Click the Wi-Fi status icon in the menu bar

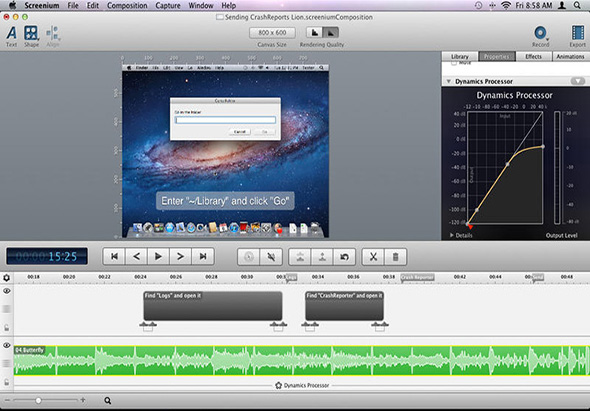(x=506, y=5)
